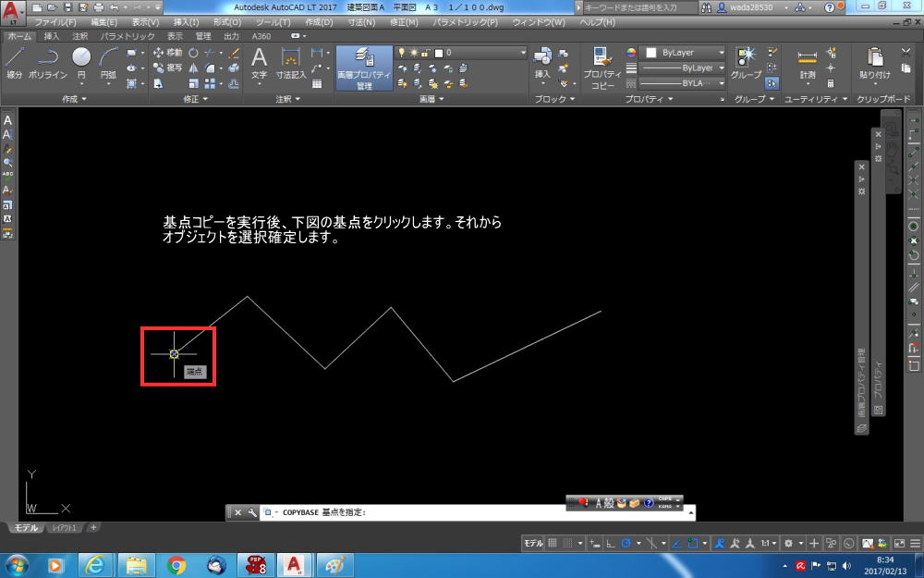Open the AutoCAD application menu button
This screenshot has width=924, height=578.
coord(12,12)
